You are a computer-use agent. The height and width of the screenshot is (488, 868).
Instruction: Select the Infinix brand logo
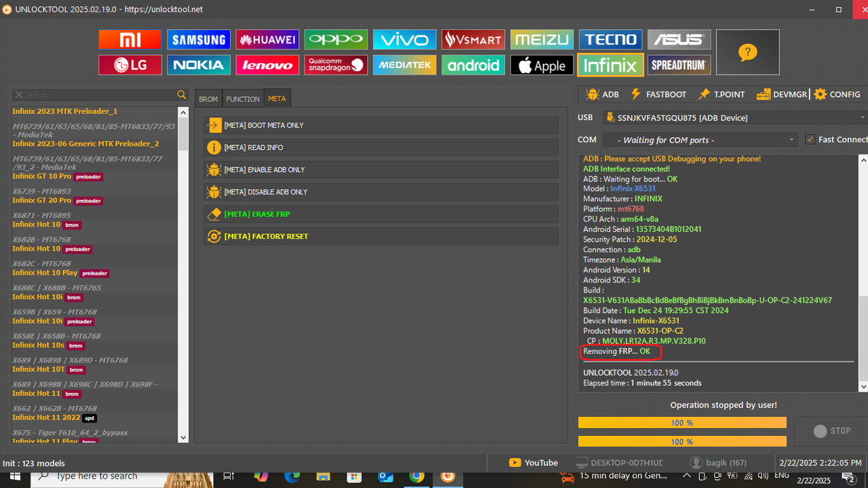point(610,65)
